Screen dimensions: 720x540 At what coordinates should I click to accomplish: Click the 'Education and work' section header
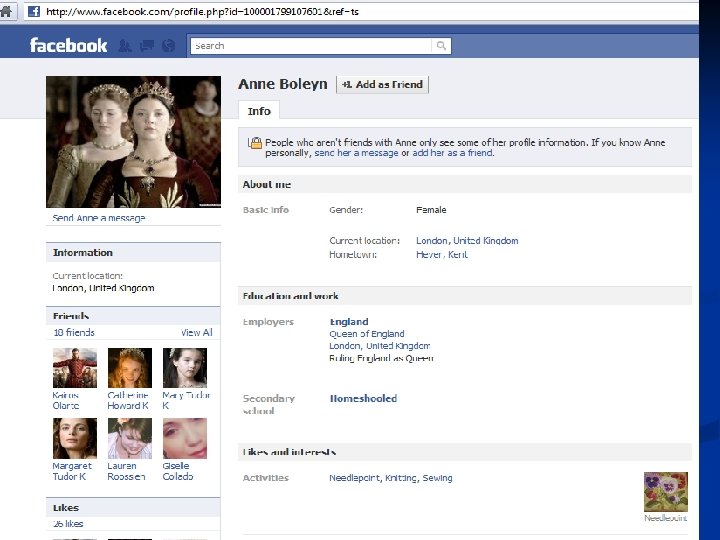point(291,296)
